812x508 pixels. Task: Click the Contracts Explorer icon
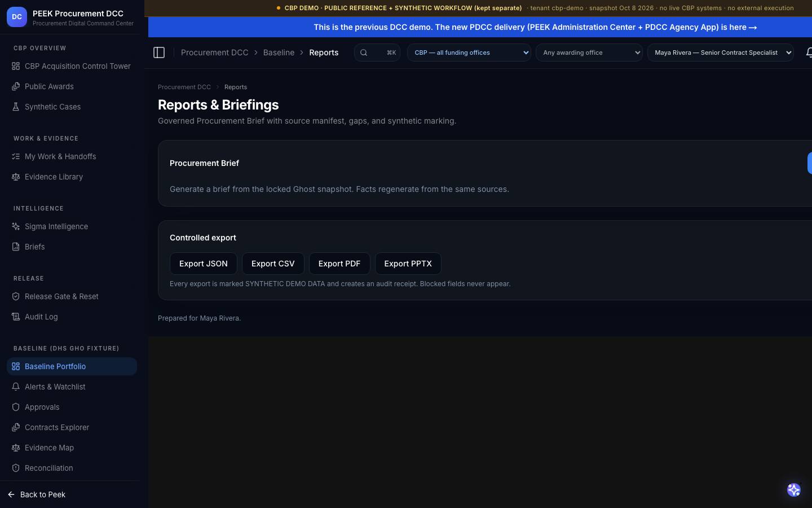[x=16, y=427]
